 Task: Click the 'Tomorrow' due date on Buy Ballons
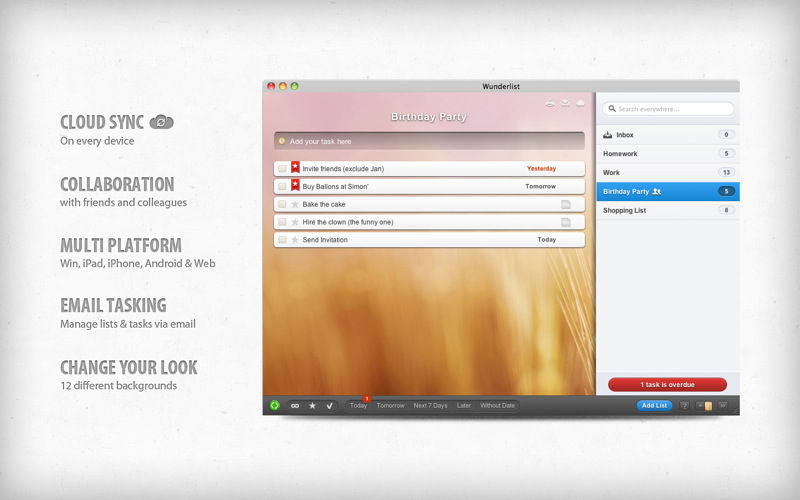(540, 186)
